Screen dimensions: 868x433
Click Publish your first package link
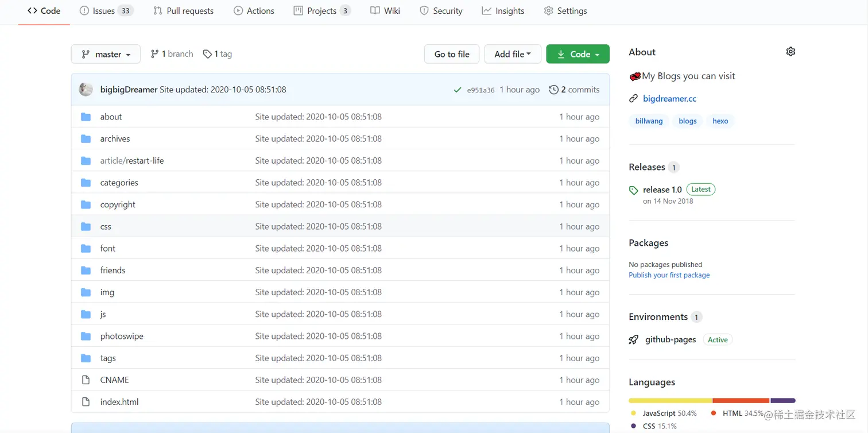669,275
